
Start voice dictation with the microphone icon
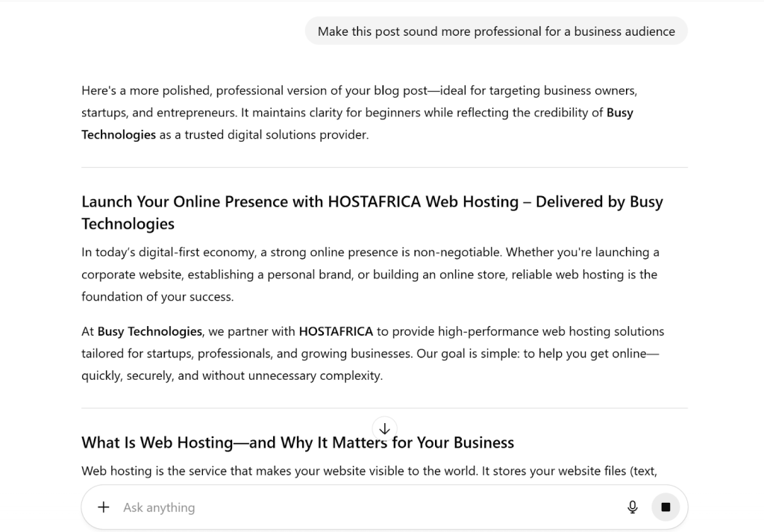click(633, 507)
